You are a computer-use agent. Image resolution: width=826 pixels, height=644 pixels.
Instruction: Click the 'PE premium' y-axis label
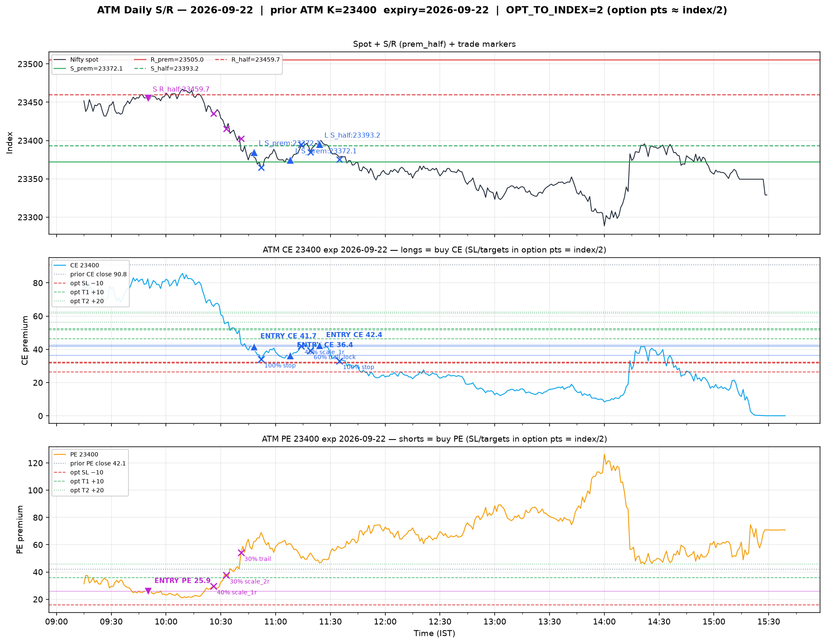[x=20, y=529]
